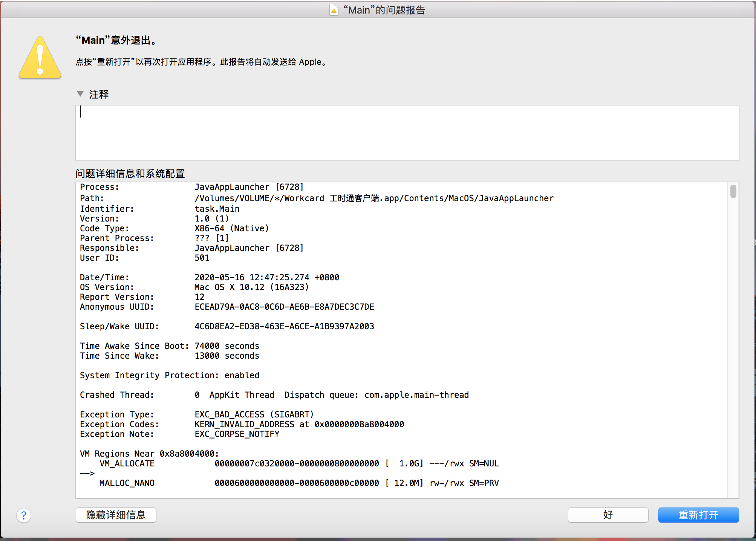This screenshot has height=541, width=756.
Task: Click the help question mark button
Action: [x=24, y=515]
